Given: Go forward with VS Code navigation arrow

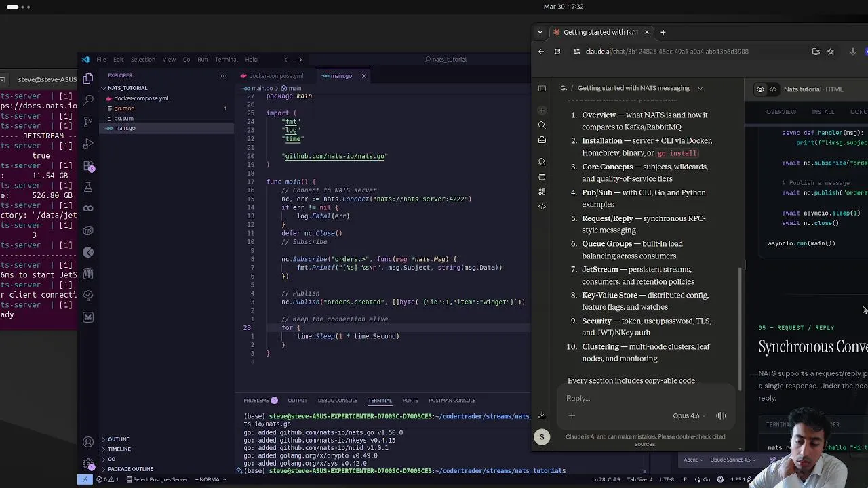Looking at the screenshot, I should [x=299, y=60].
